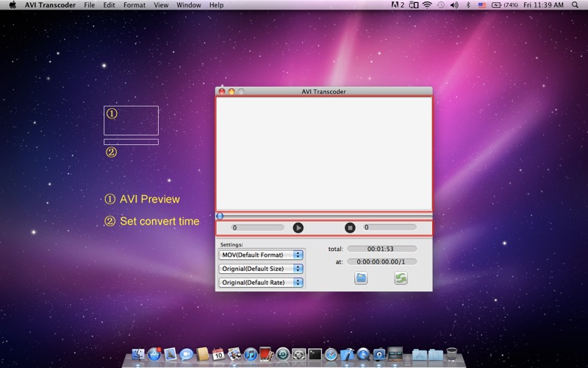The height and width of the screenshot is (368, 588).
Task: Open the Window menu
Action: click(x=189, y=5)
